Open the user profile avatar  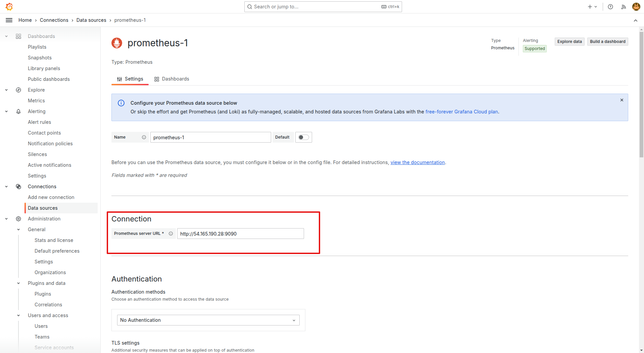pyautogui.click(x=636, y=7)
